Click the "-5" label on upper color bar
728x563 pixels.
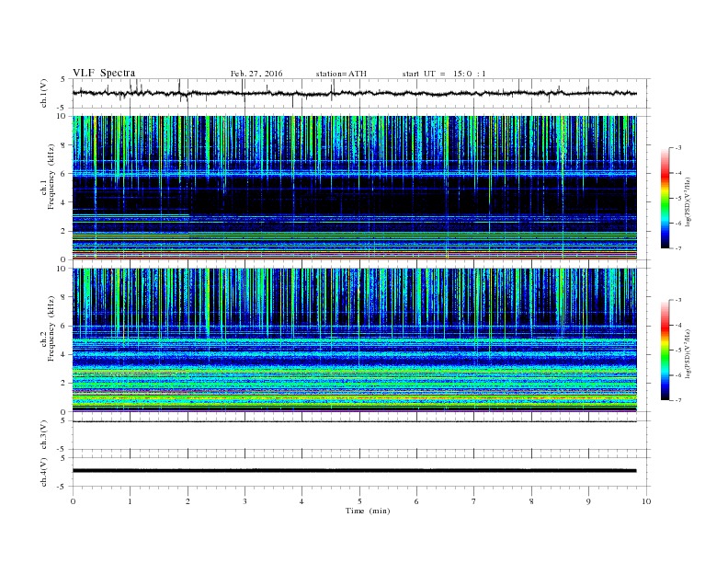click(678, 199)
